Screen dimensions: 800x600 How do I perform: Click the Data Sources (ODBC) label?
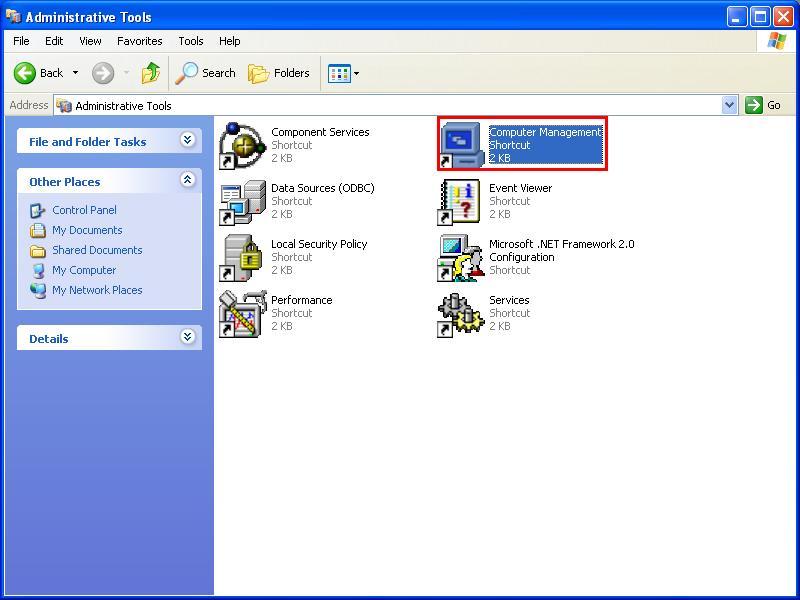pos(322,188)
